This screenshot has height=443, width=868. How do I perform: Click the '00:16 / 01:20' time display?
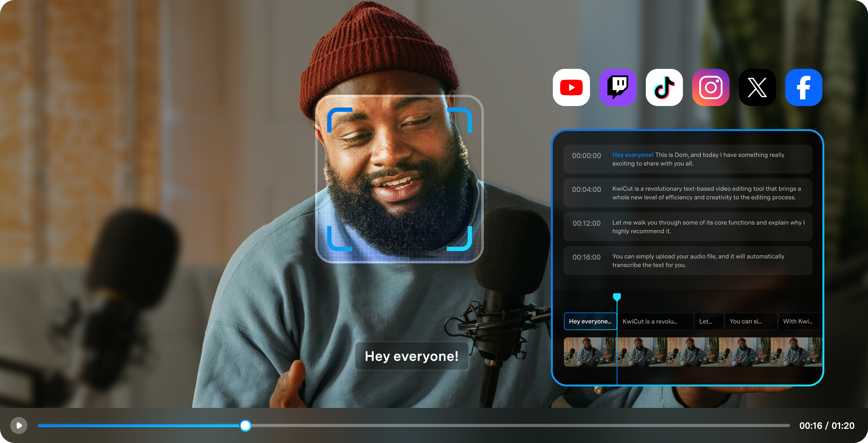(x=827, y=426)
